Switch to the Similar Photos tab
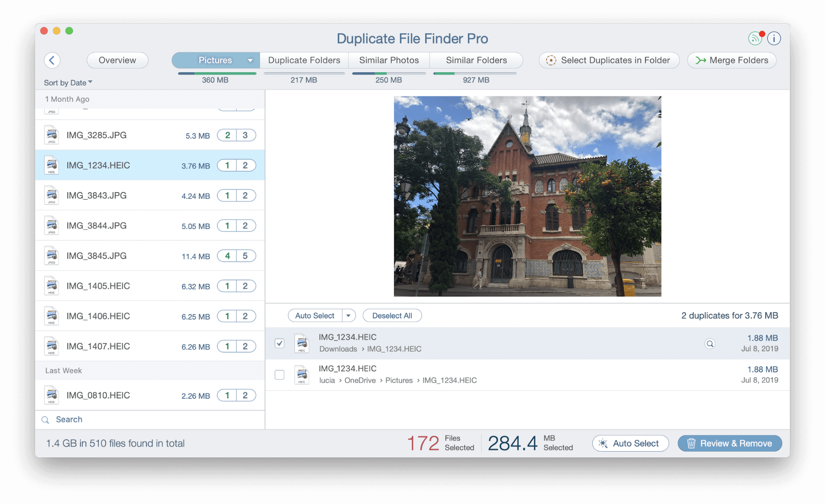This screenshot has width=825, height=504. pyautogui.click(x=388, y=60)
